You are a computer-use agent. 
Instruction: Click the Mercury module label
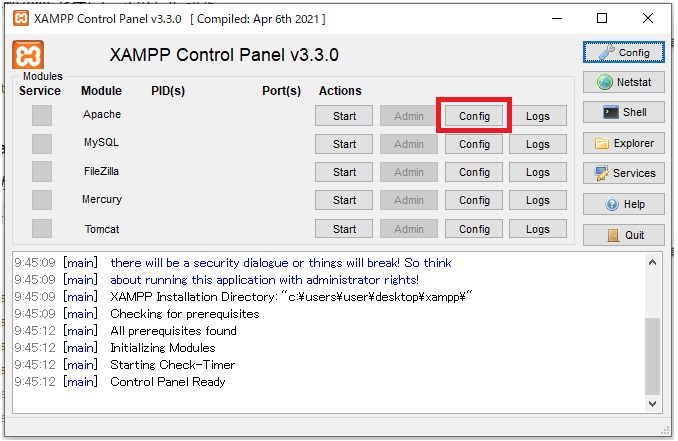click(102, 199)
